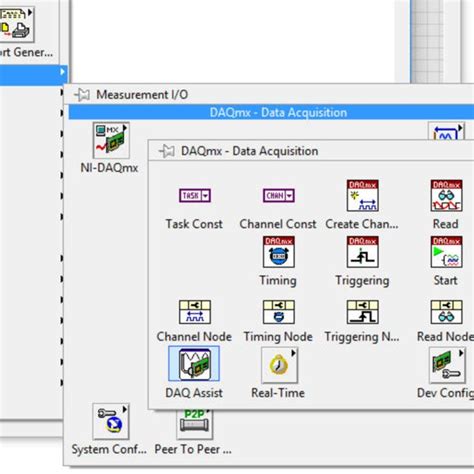The width and height of the screenshot is (474, 474).
Task: Pick the DAQmx Create Channel VI
Action: (x=362, y=196)
